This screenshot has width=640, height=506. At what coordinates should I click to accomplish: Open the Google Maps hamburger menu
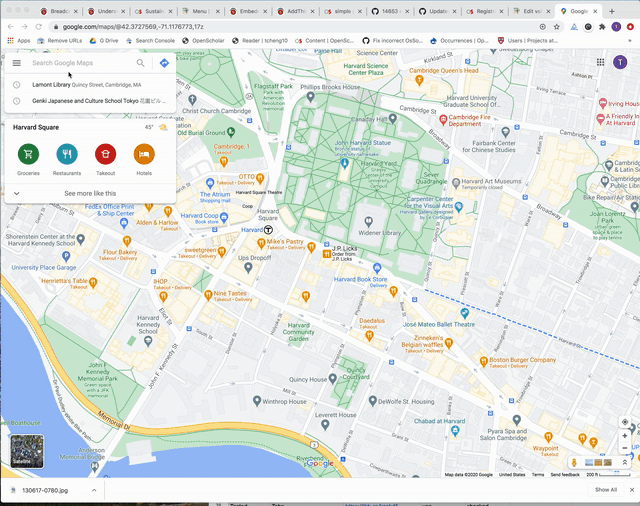(16, 63)
